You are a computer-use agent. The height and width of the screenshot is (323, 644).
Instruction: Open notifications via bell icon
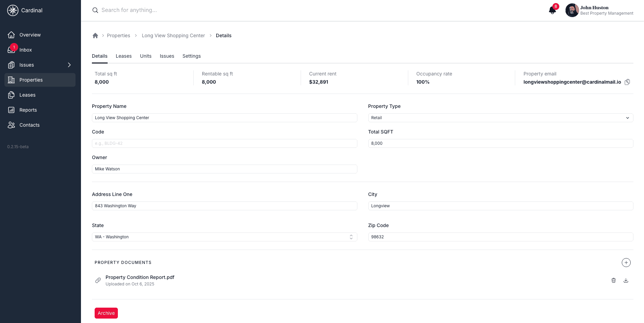click(x=552, y=10)
